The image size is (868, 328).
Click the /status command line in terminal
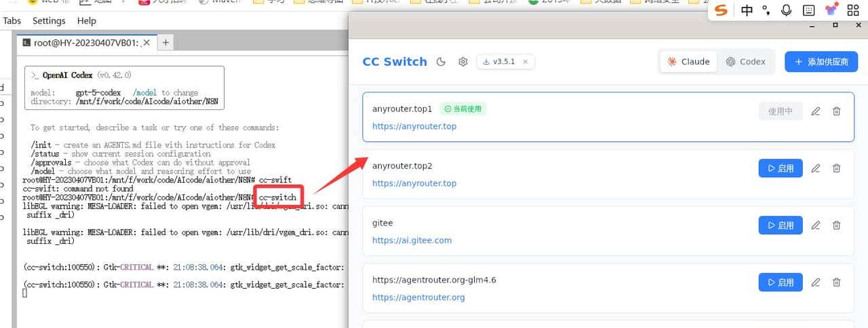pos(121,153)
